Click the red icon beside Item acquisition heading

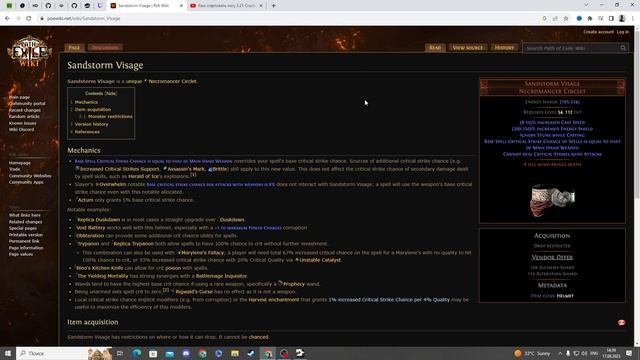click(621, 322)
